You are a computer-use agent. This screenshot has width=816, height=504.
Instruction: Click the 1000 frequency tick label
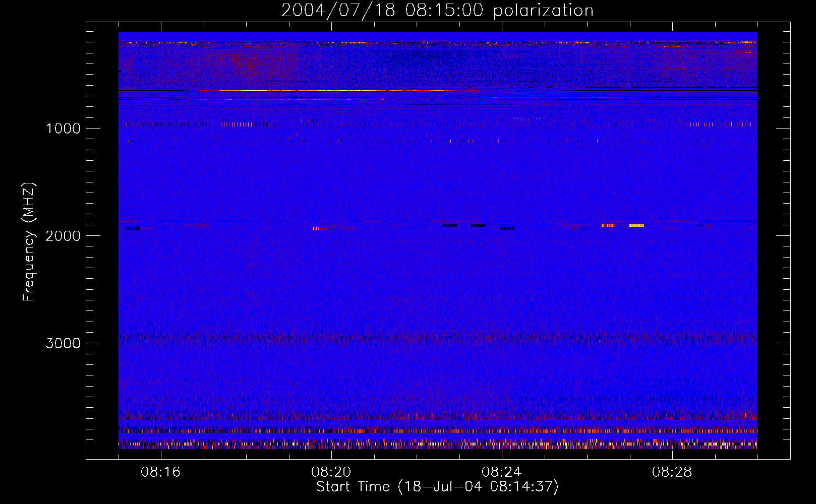[63, 129]
